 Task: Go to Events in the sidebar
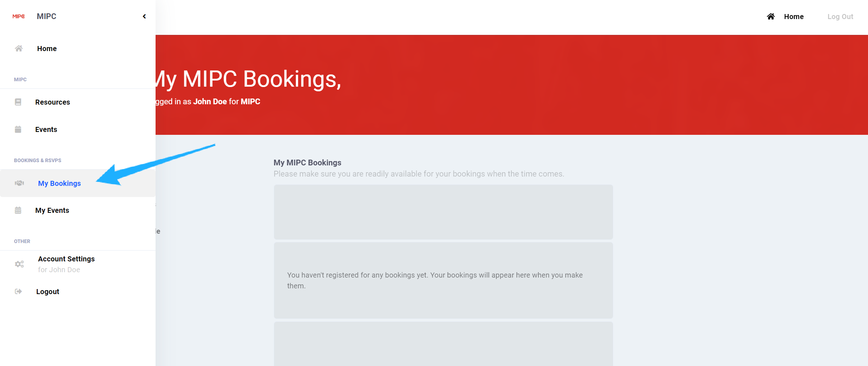click(x=46, y=129)
